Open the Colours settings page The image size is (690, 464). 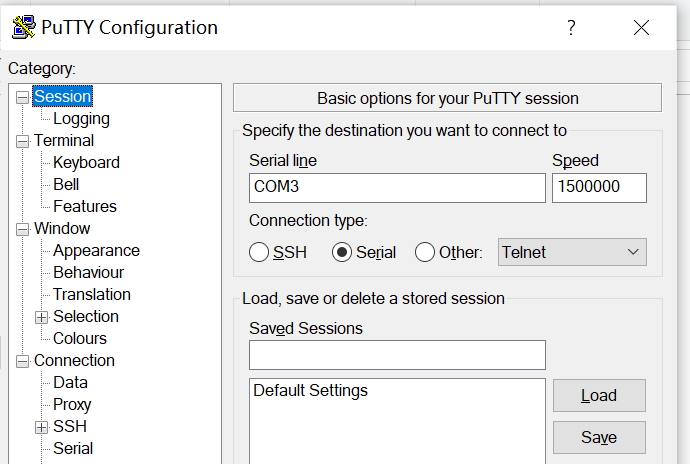(80, 338)
